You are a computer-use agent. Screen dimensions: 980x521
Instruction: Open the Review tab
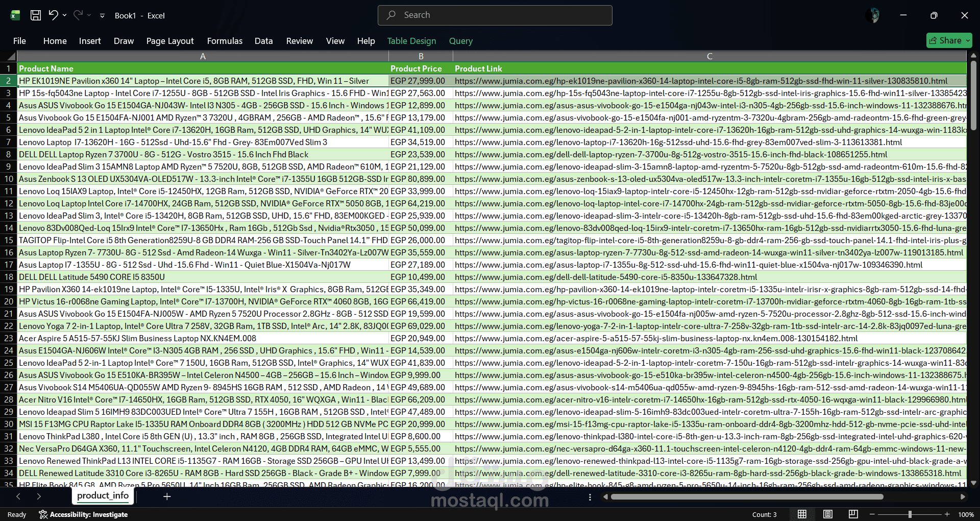[x=300, y=41]
